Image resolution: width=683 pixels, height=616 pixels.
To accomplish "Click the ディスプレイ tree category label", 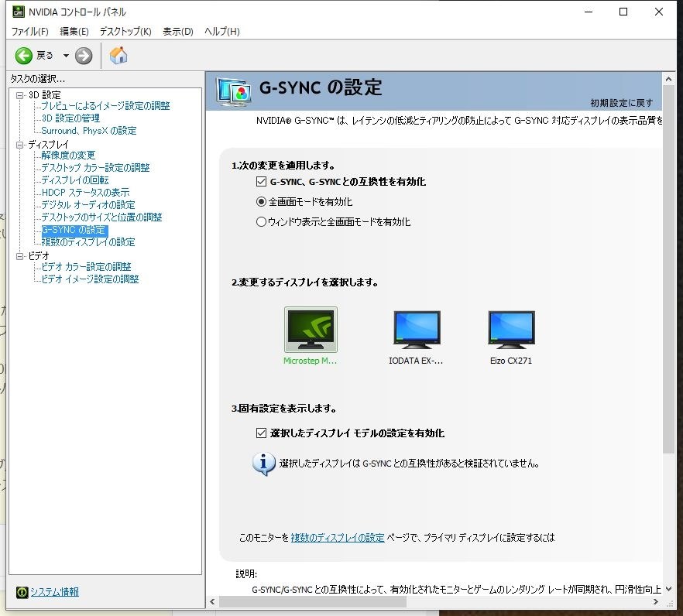I will click(48, 145).
